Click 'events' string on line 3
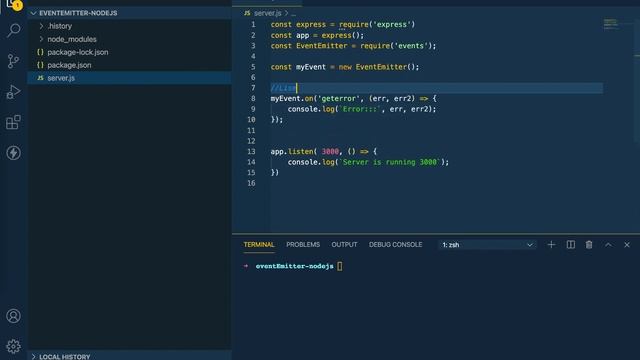Viewport: 640px width, 360px height. tap(411, 46)
